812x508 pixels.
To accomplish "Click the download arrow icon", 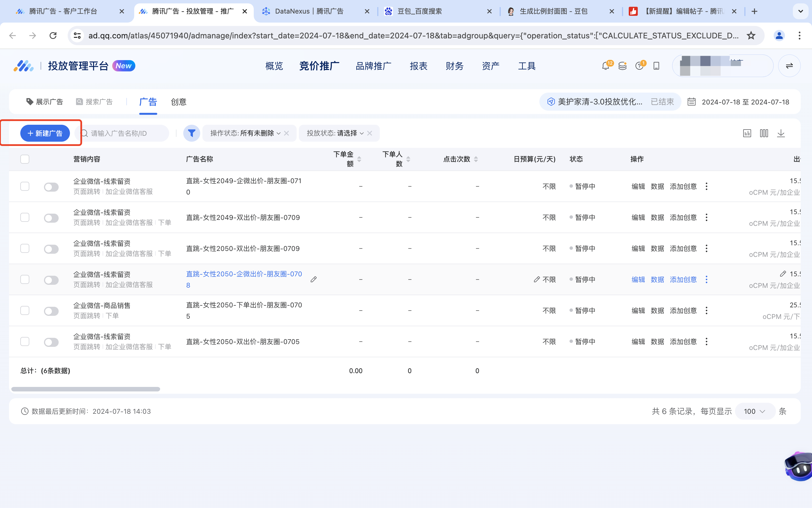I will tap(781, 133).
